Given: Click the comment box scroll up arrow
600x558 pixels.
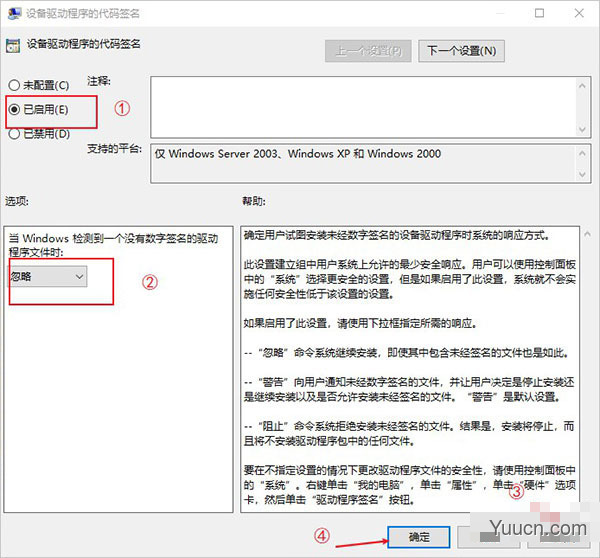Looking at the screenshot, I should tap(582, 86).
